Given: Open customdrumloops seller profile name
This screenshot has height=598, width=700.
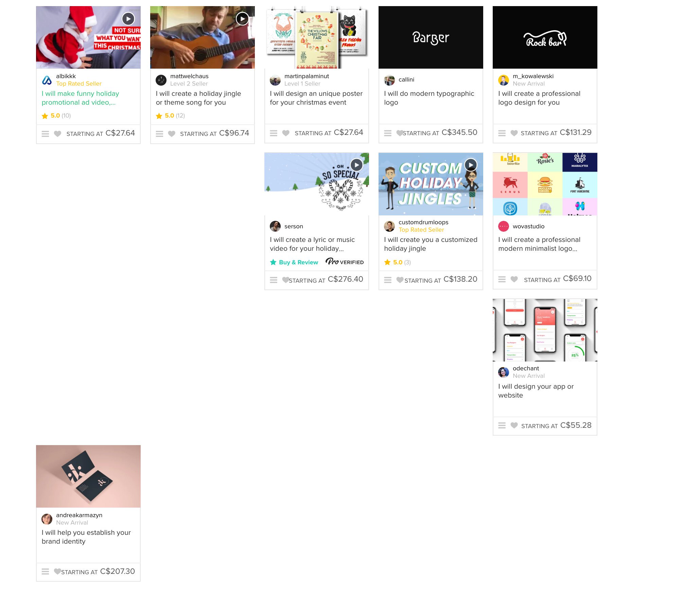Looking at the screenshot, I should (x=423, y=222).
